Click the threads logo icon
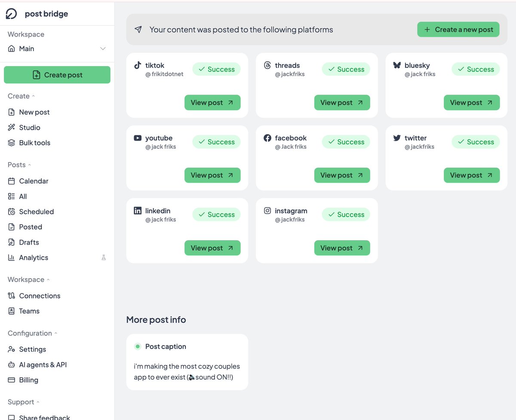The image size is (516, 420). tap(267, 65)
